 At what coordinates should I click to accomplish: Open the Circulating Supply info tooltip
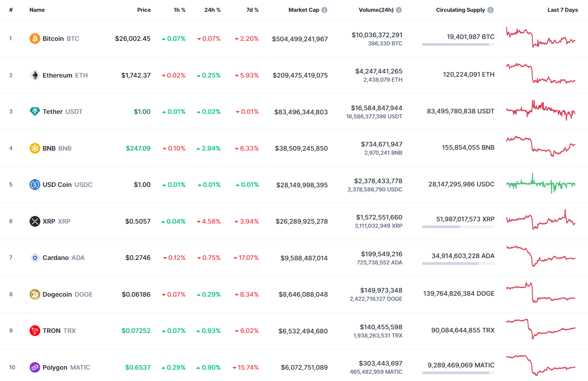click(x=490, y=10)
